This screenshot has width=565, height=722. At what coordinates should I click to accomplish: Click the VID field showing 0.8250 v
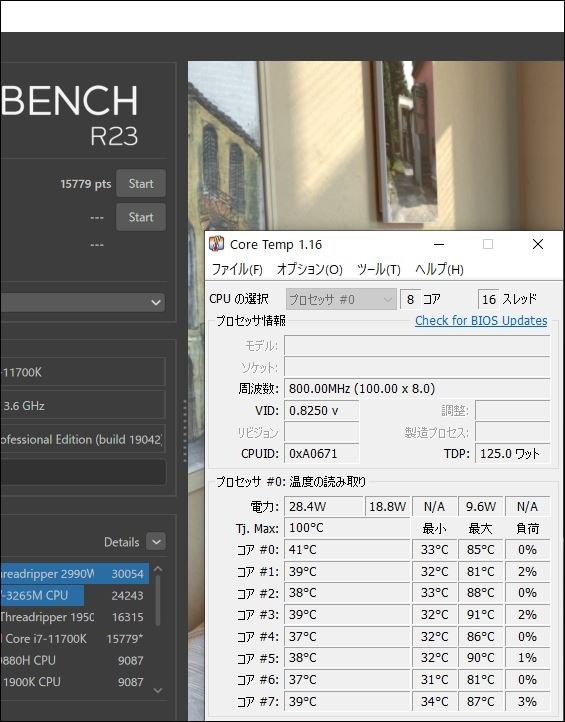pos(321,410)
